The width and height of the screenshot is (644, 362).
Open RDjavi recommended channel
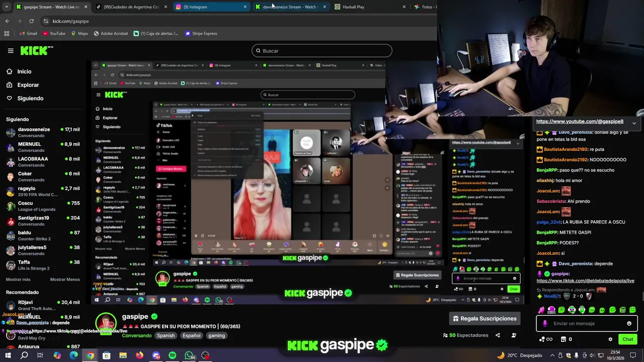pyautogui.click(x=42, y=305)
